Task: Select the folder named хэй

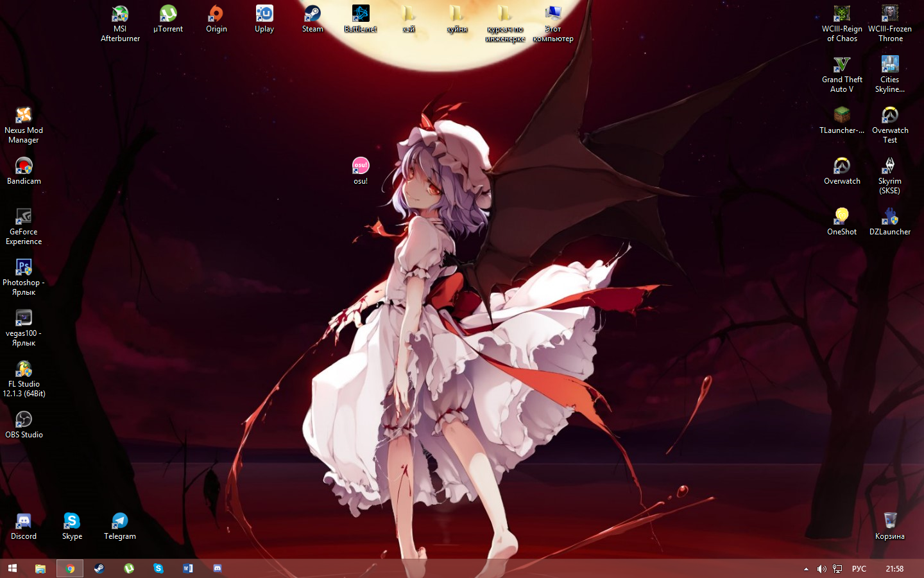Action: (409, 19)
